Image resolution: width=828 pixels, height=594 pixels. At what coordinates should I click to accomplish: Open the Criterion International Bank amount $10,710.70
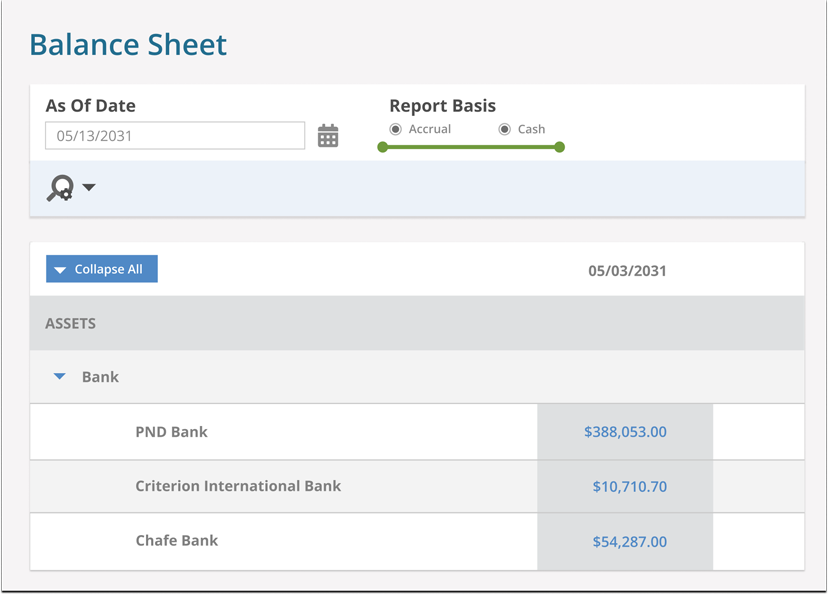[629, 486]
